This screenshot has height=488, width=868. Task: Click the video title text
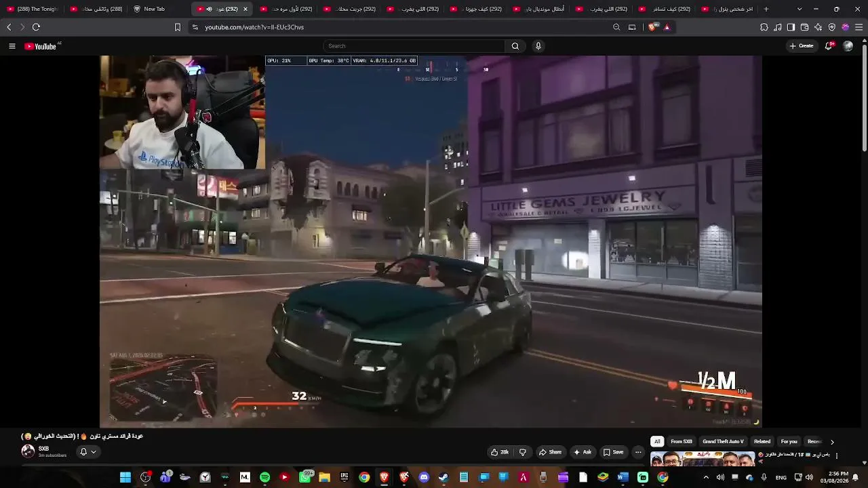(82, 436)
